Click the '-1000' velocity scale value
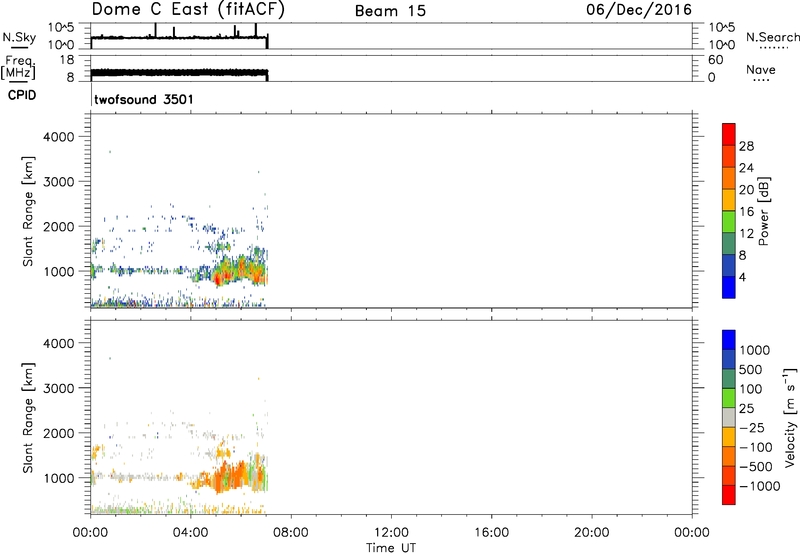Screen dimensions: 800x554 (x=760, y=486)
